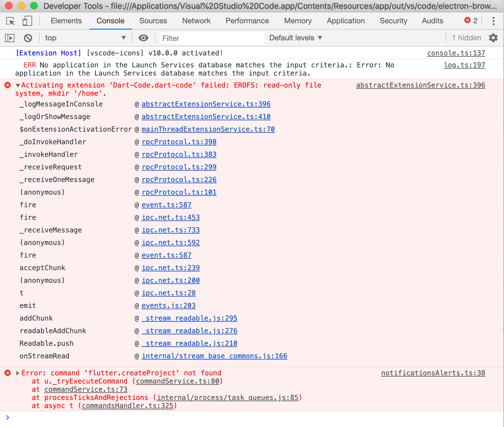Open commandsHandler.ts:325 link
Screen dimensions: 504x427
127,406
